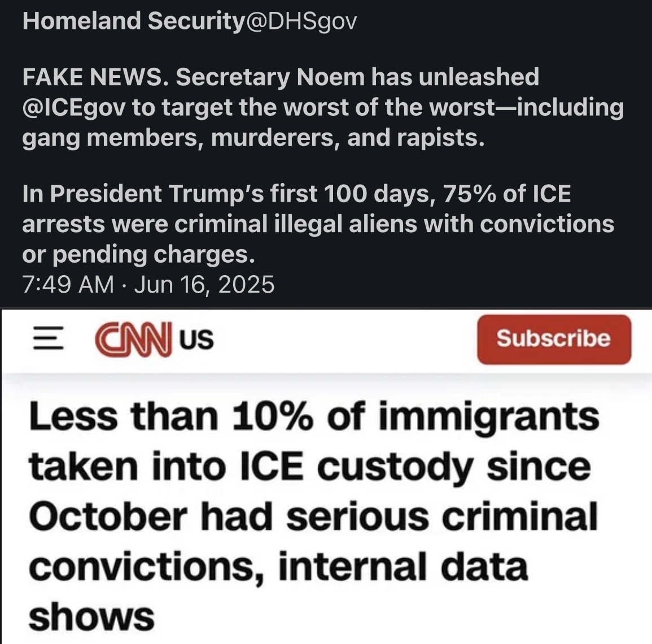
Task: Open the US section label
Action: pos(197,340)
